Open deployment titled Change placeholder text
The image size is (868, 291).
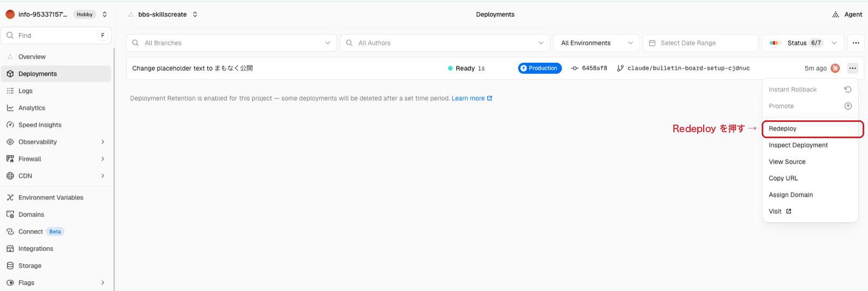click(x=193, y=68)
